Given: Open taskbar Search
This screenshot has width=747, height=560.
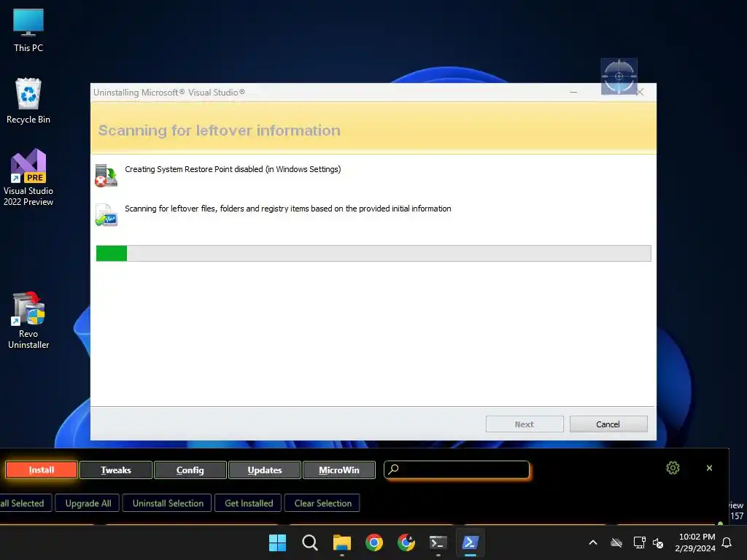Looking at the screenshot, I should 309,542.
